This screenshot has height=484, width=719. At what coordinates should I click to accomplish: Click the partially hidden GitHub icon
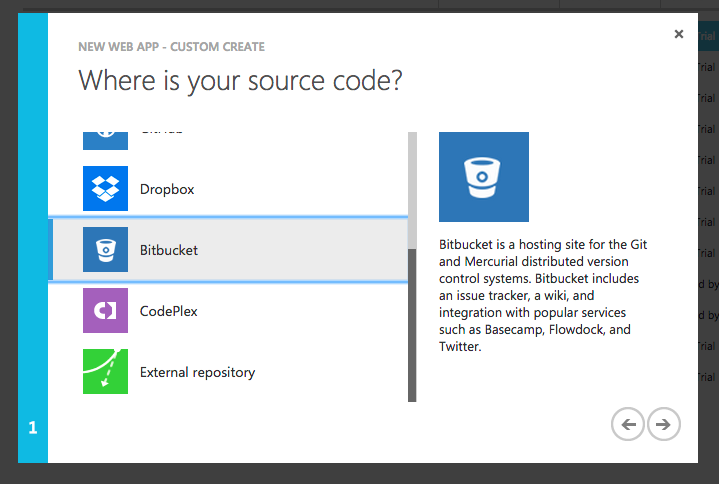tap(105, 140)
